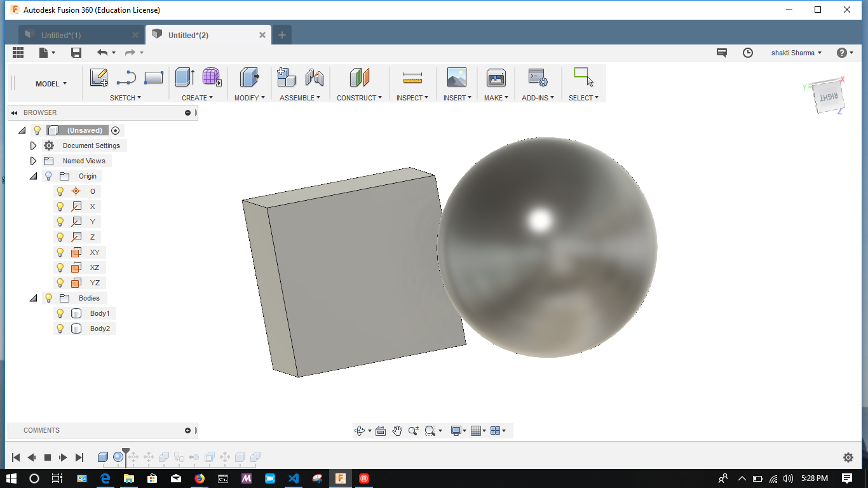Image resolution: width=868 pixels, height=488 pixels.
Task: Click the 3D Print icon above MAKE
Action: 496,78
